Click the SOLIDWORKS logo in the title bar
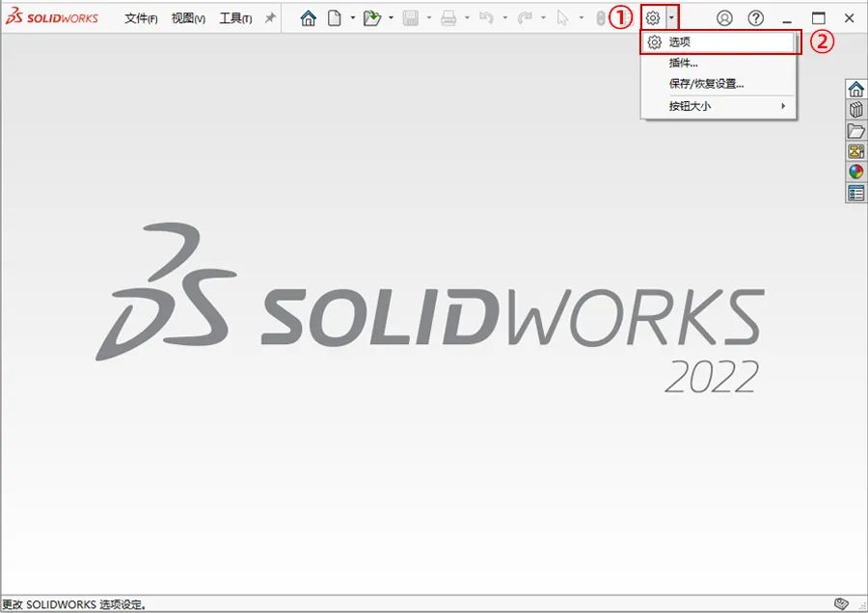Viewport: 868px width, 613px height. pyautogui.click(x=51, y=17)
